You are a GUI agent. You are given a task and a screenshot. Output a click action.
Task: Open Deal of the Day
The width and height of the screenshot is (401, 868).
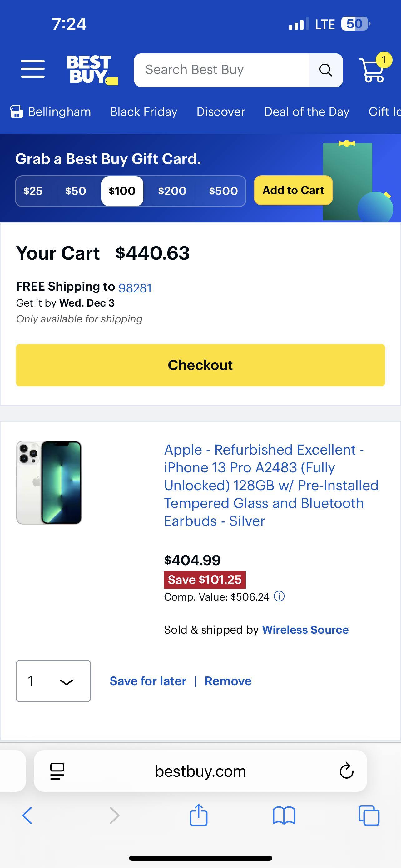[307, 111]
